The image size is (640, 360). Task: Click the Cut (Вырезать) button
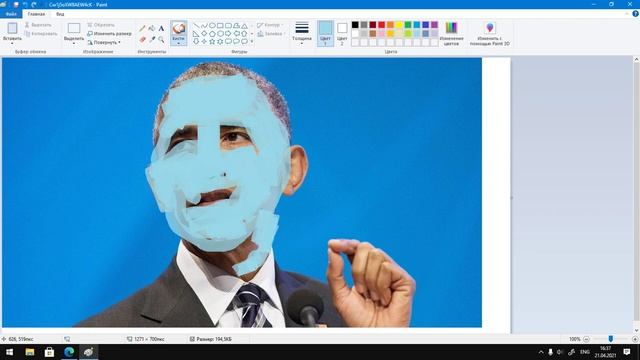(x=38, y=25)
